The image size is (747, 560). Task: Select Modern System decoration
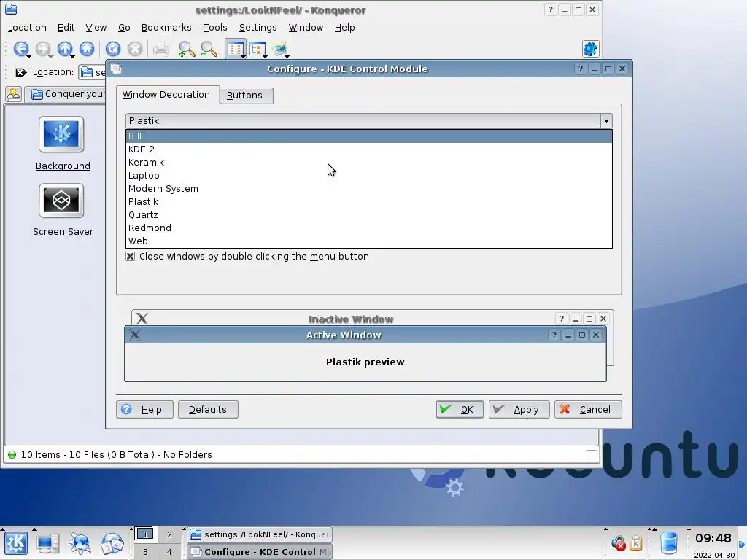click(x=368, y=189)
